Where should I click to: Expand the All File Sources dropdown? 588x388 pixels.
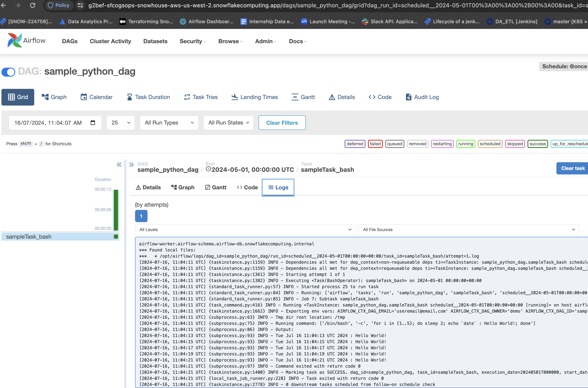coord(469,230)
